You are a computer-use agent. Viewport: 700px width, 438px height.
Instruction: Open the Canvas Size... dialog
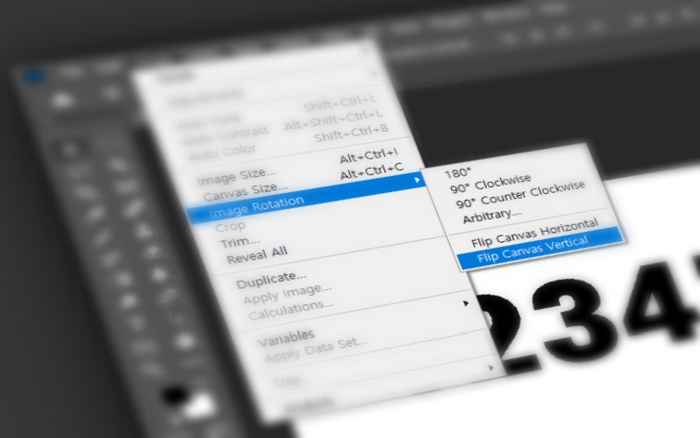coord(244,187)
